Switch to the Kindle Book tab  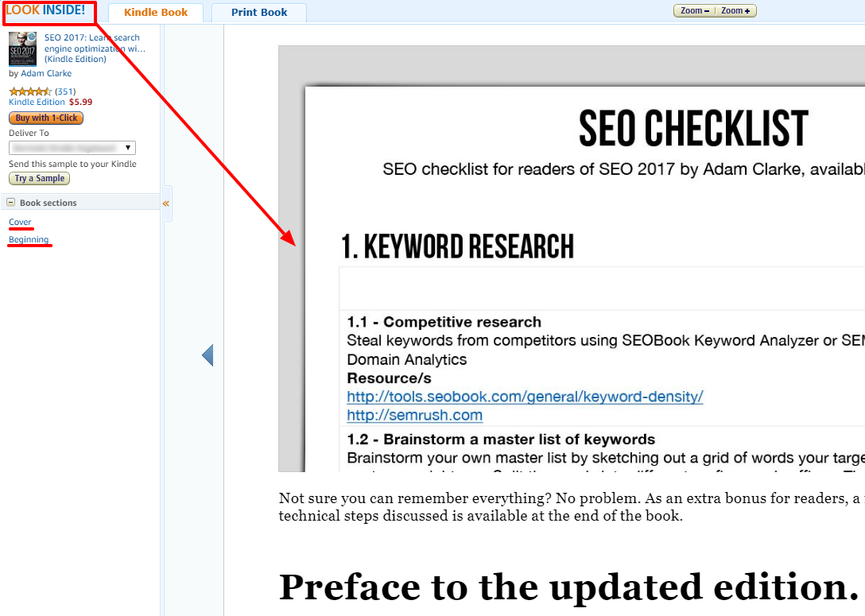pyautogui.click(x=156, y=12)
